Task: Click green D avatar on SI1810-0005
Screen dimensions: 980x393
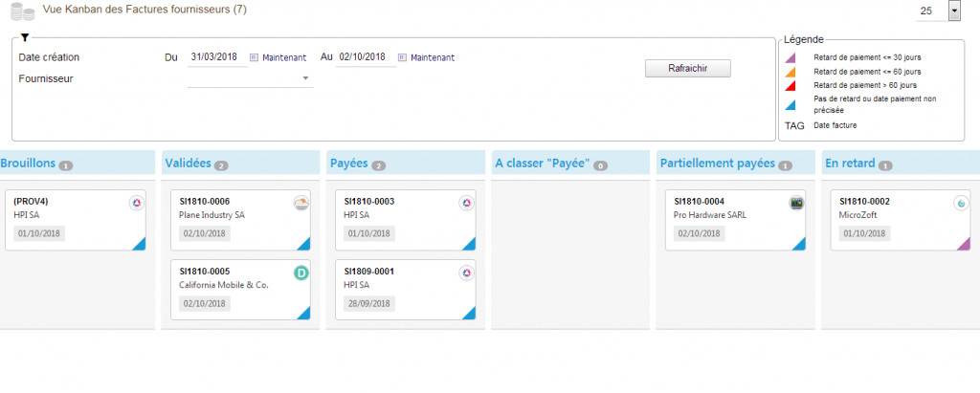Action: click(301, 273)
